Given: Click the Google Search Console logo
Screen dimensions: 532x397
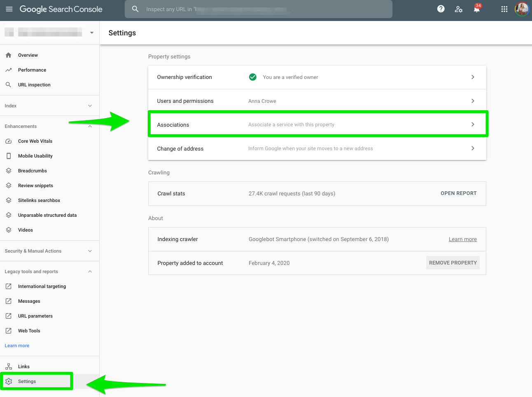Looking at the screenshot, I should (x=61, y=9).
